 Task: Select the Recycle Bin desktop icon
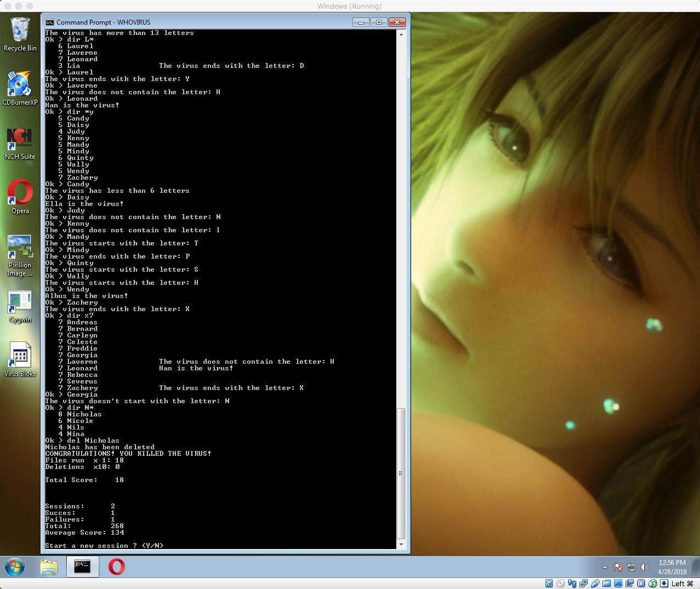click(x=20, y=34)
